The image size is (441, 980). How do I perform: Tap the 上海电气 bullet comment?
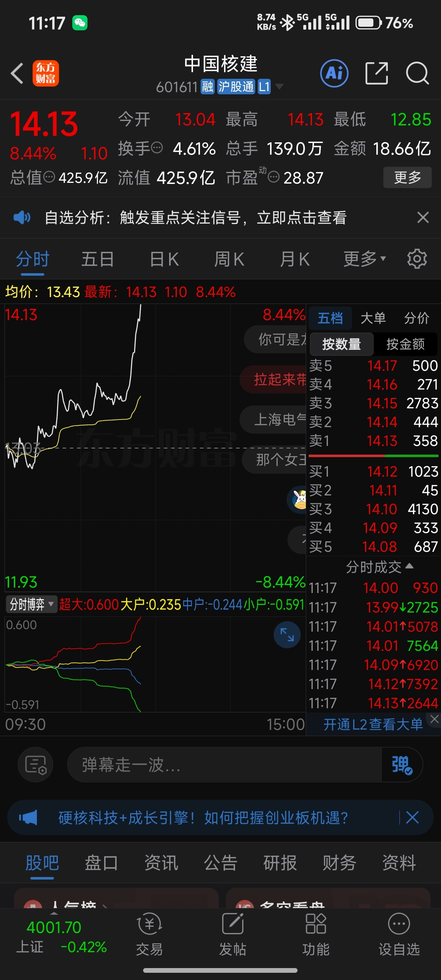pos(273,419)
